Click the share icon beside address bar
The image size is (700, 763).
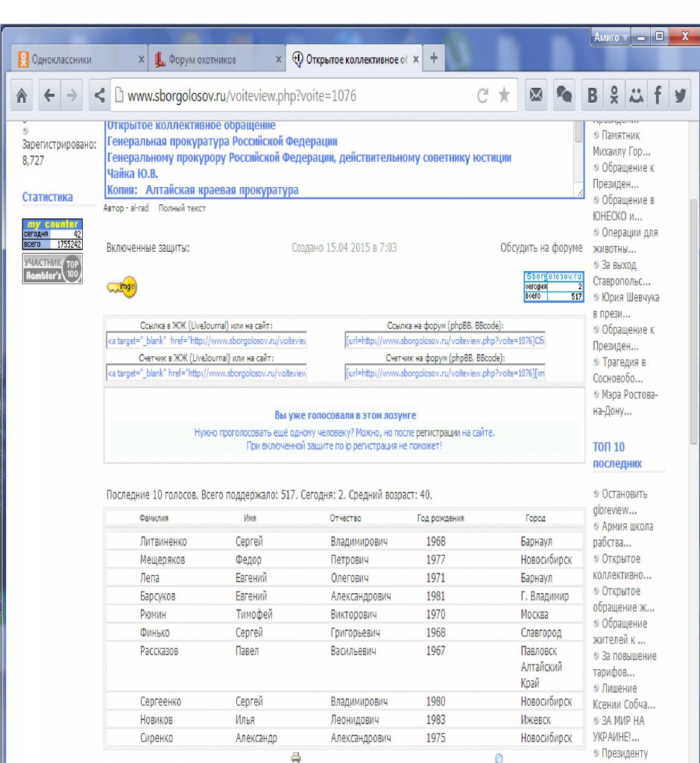pos(98,95)
